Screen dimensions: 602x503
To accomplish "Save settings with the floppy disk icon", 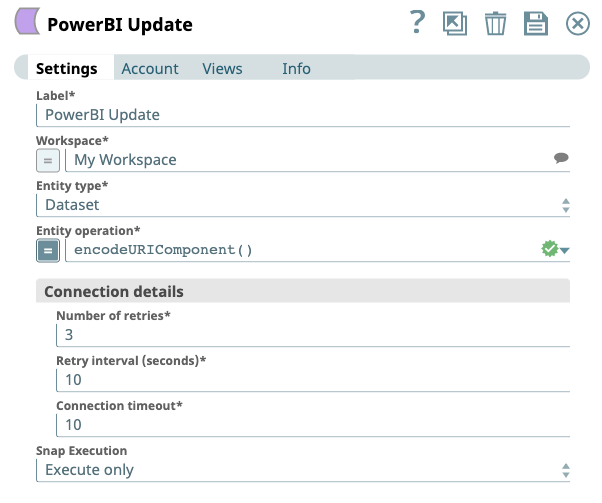I will click(536, 23).
